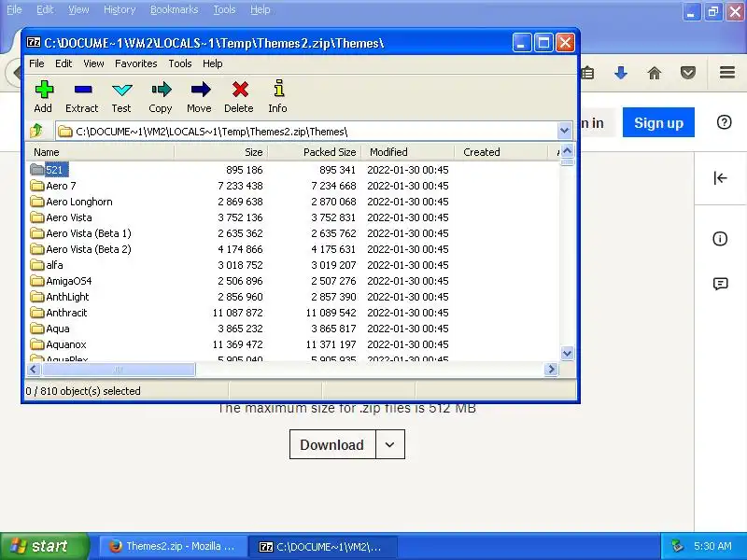The height and width of the screenshot is (560, 747).
Task: Select the AnthLight folder row
Action: 292,297
